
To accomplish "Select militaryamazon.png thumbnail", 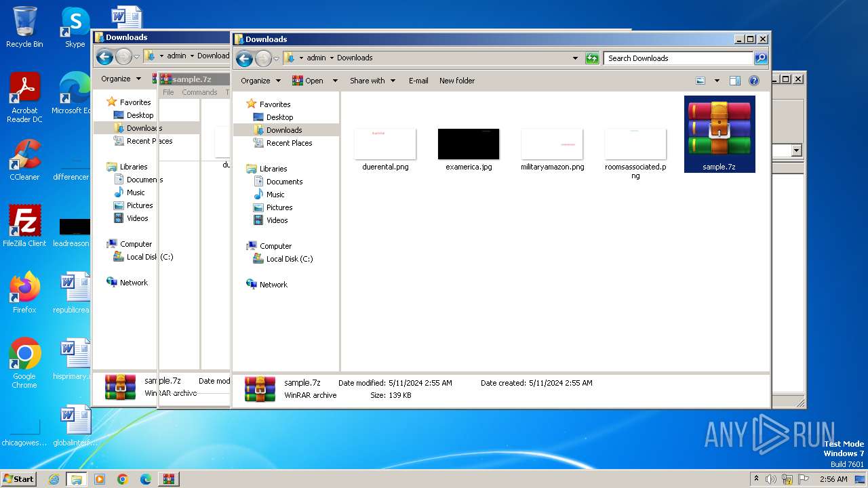I will 552,150.
